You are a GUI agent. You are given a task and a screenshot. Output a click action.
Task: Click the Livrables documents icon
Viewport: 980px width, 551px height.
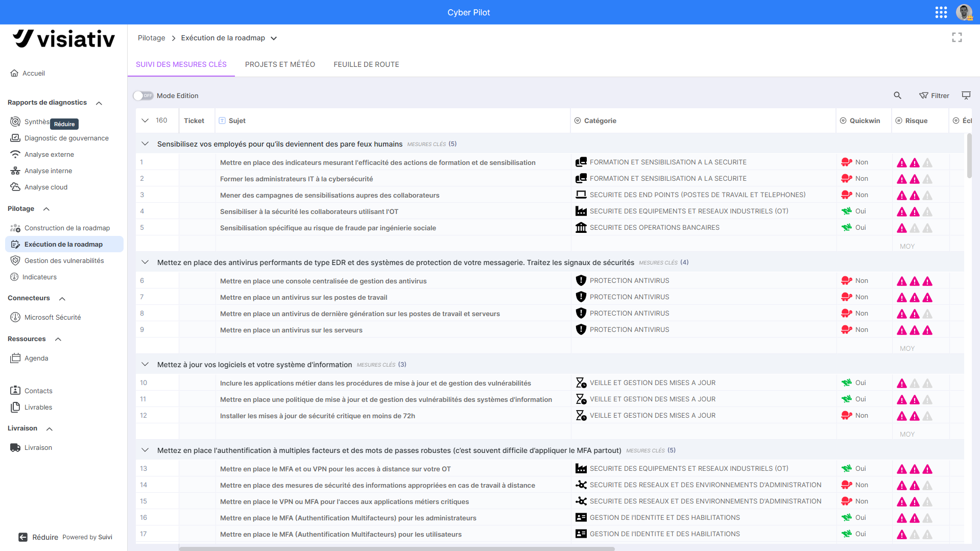pos(15,407)
